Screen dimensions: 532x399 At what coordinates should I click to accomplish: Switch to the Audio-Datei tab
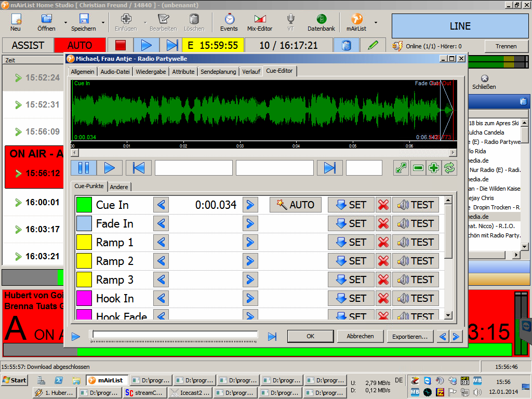pos(115,72)
